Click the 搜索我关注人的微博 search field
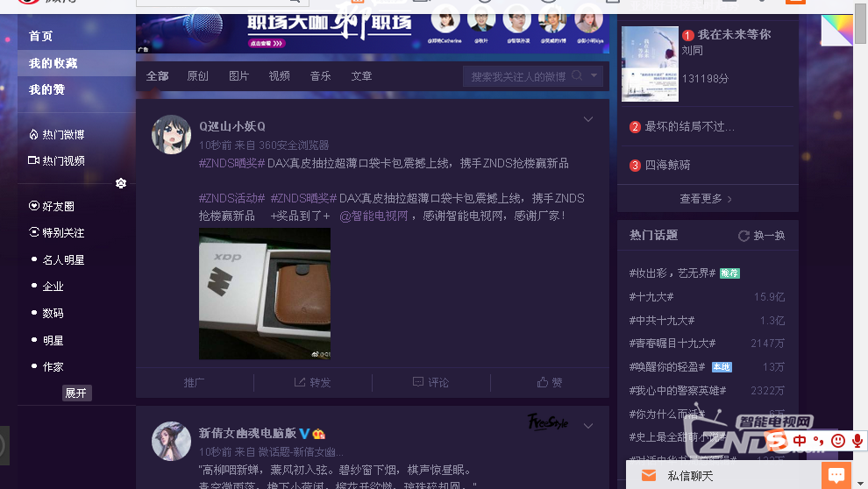Screen dimensions: 868x489 pos(518,76)
